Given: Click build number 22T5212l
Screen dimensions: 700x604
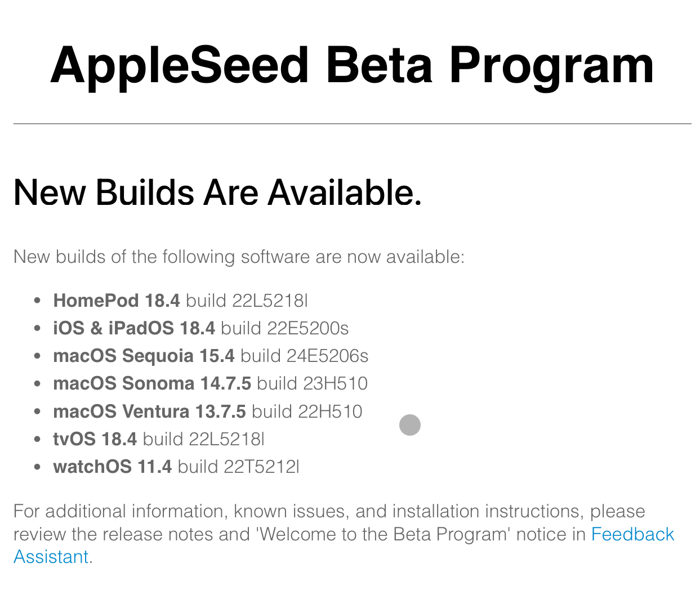Looking at the screenshot, I should tap(261, 467).
